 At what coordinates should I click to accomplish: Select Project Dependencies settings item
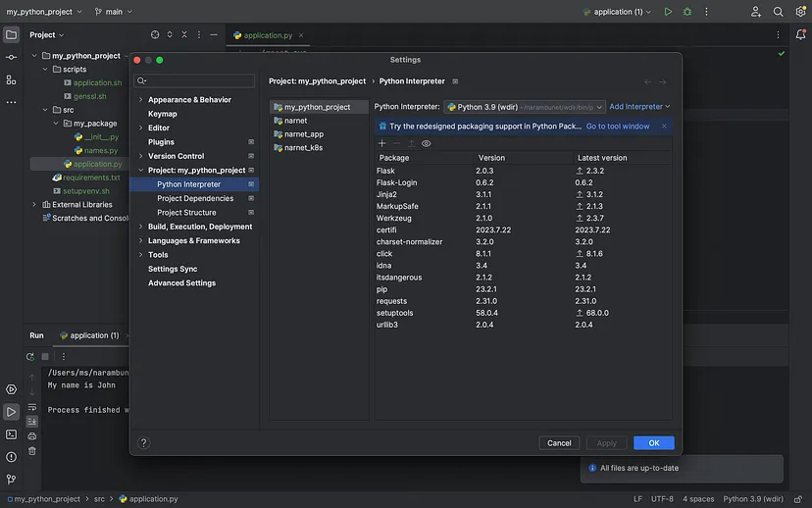click(x=195, y=198)
